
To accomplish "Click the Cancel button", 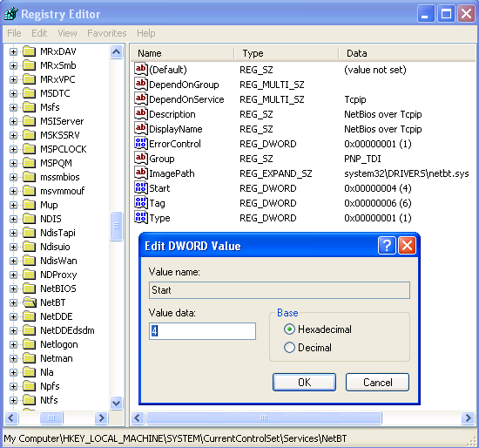I will (x=378, y=382).
